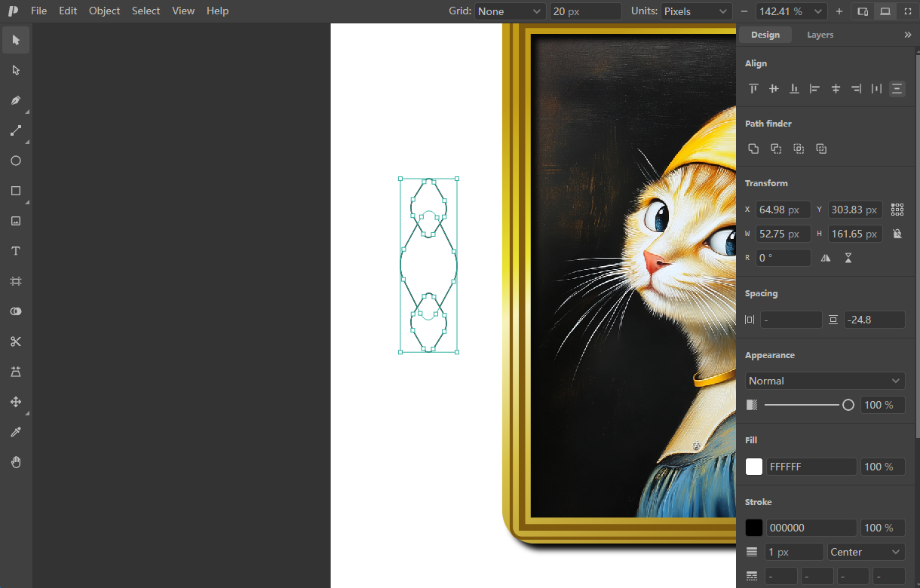
Task: Switch to the Layers tab
Action: coord(820,35)
